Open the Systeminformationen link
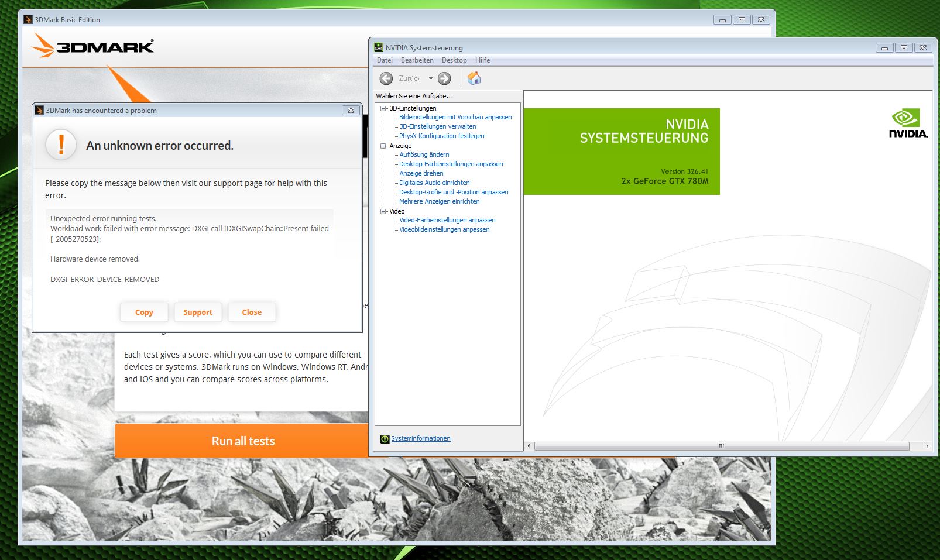 tap(421, 438)
